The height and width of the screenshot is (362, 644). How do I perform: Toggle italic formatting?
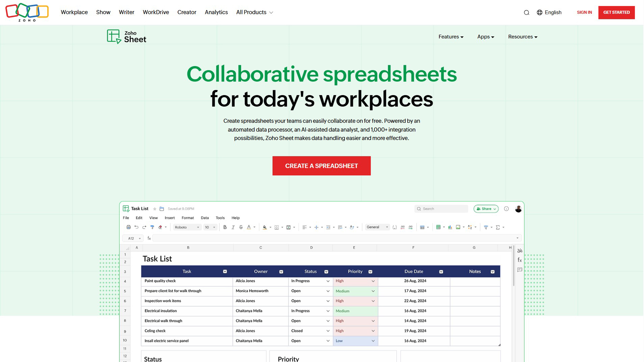(x=233, y=227)
